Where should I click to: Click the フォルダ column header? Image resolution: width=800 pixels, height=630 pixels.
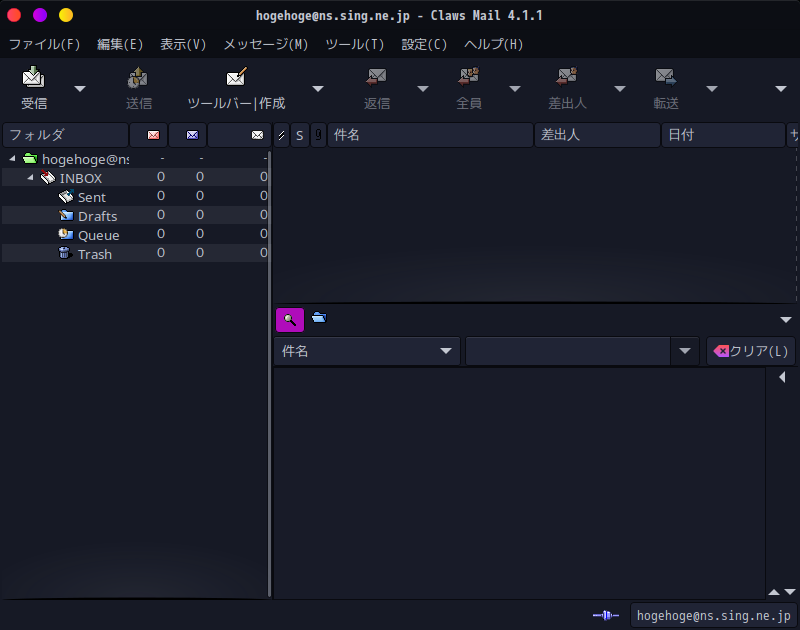pos(65,135)
